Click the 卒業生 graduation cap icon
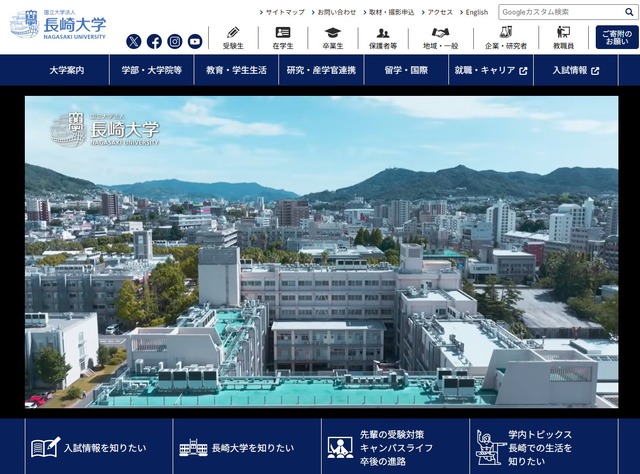This screenshot has width=640, height=474. (333, 32)
